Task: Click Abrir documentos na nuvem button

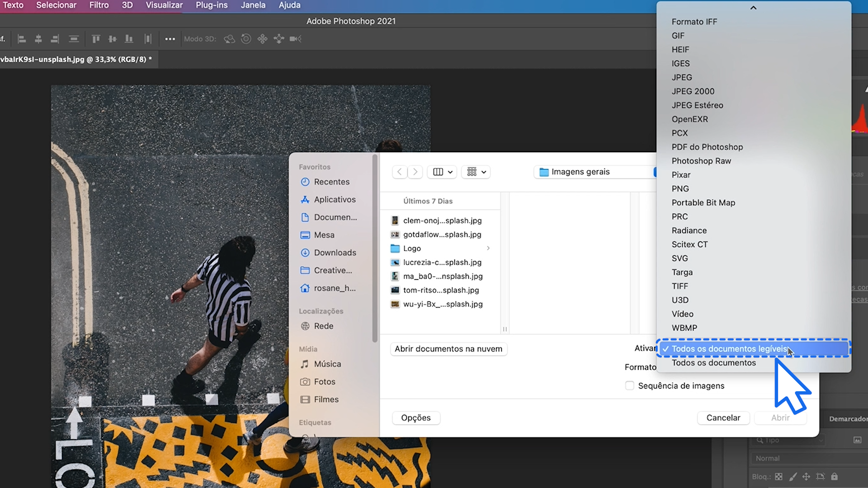Action: pyautogui.click(x=448, y=349)
